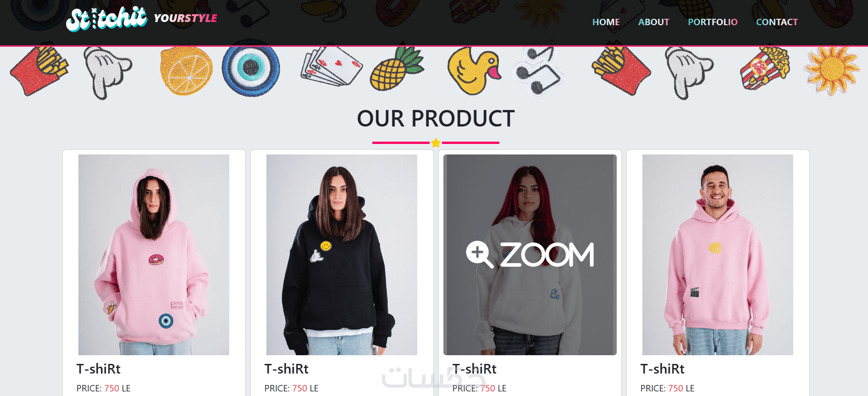Go to the ABOUT page
Screen dimensions: 868x396
coord(653,22)
